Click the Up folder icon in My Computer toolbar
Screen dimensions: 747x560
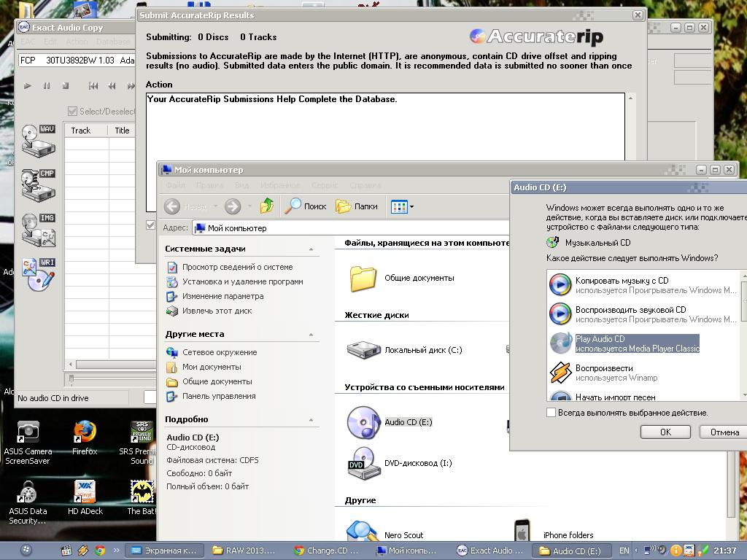tap(267, 206)
